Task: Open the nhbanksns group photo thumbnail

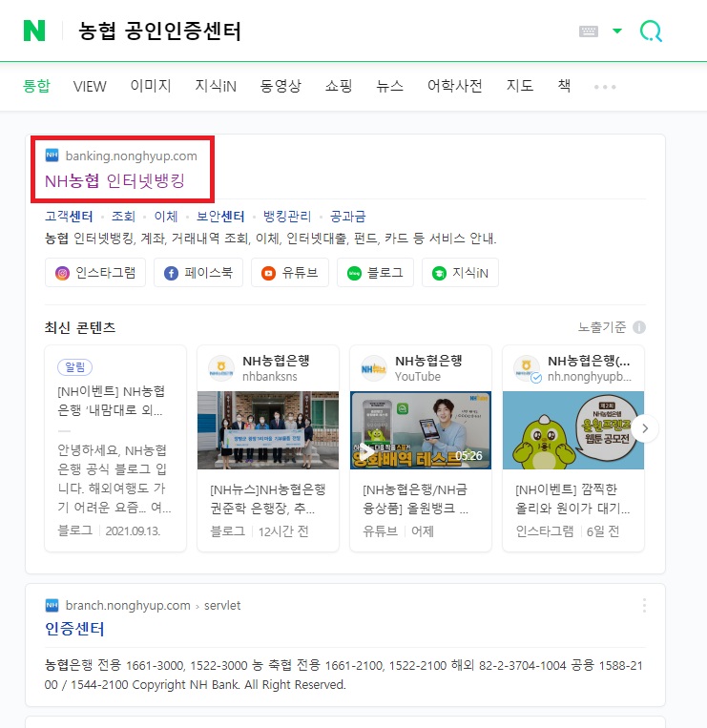Action: tap(268, 430)
